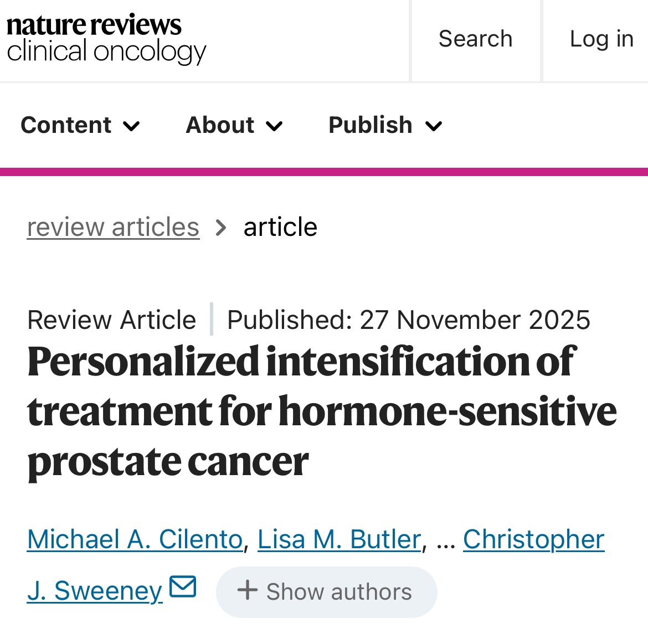Click the breadcrumb separator arrow icon
The height and width of the screenshot is (644, 648).
coord(221,228)
